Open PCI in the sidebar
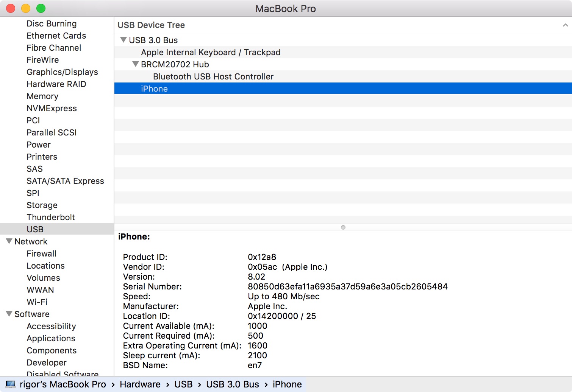572x392 pixels. click(x=33, y=120)
